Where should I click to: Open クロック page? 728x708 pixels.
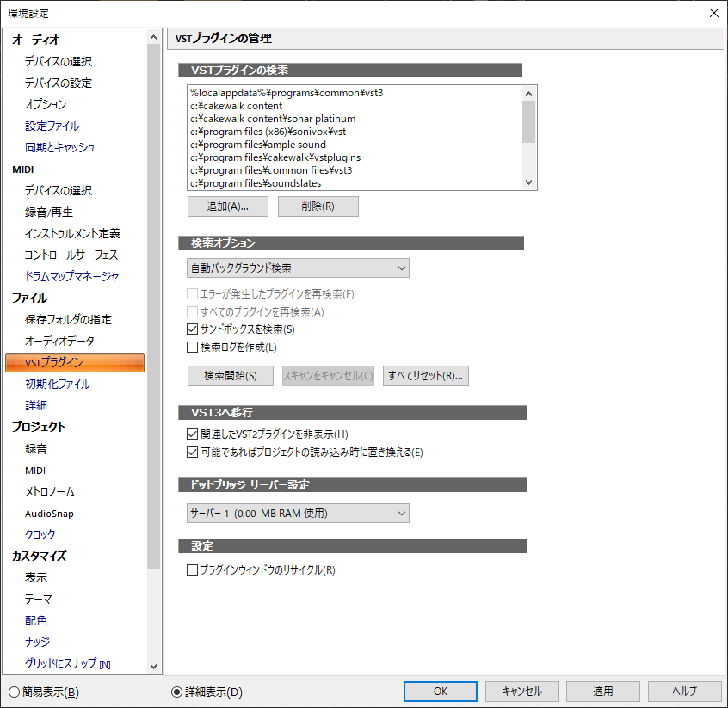coord(40,534)
